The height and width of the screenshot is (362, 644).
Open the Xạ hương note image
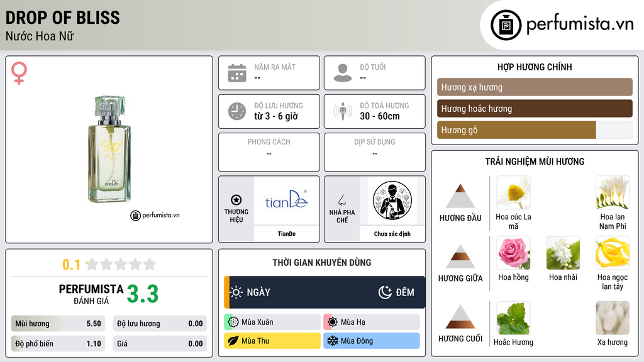coord(613,318)
